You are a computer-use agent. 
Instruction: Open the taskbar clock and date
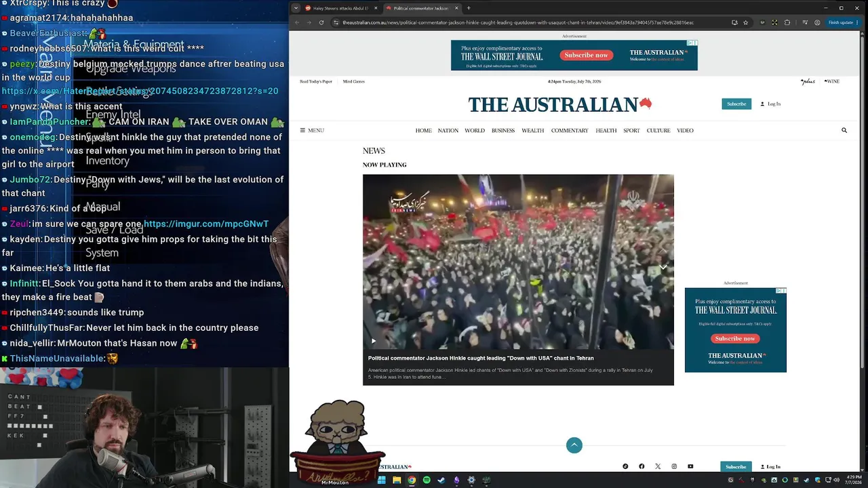coord(854,480)
